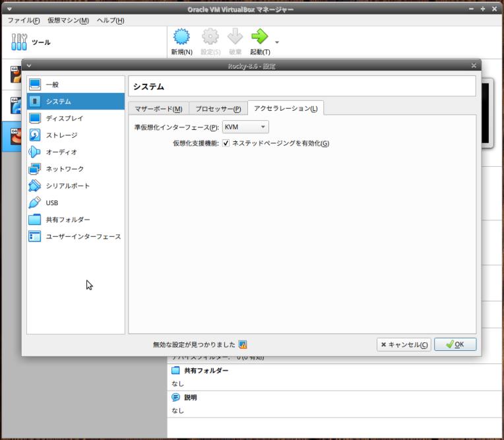Screen dimensions: 504x440
Task: Click the invalid settings warning icon
Action: pyautogui.click(x=243, y=345)
